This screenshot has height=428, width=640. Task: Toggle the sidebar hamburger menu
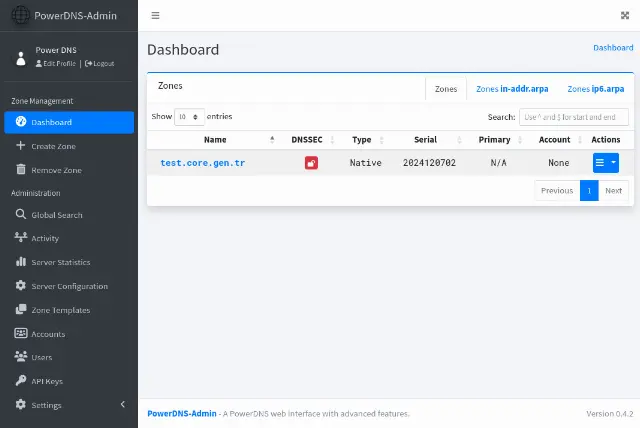coord(156,16)
